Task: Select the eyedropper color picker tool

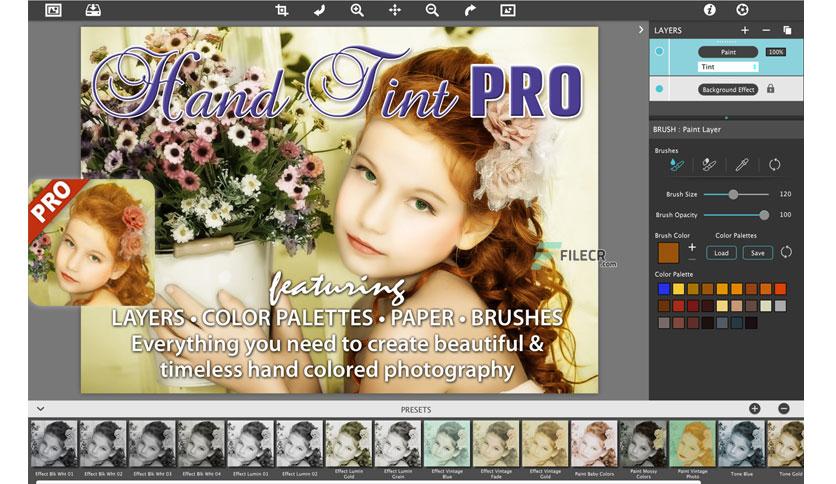Action: pyautogui.click(x=742, y=165)
